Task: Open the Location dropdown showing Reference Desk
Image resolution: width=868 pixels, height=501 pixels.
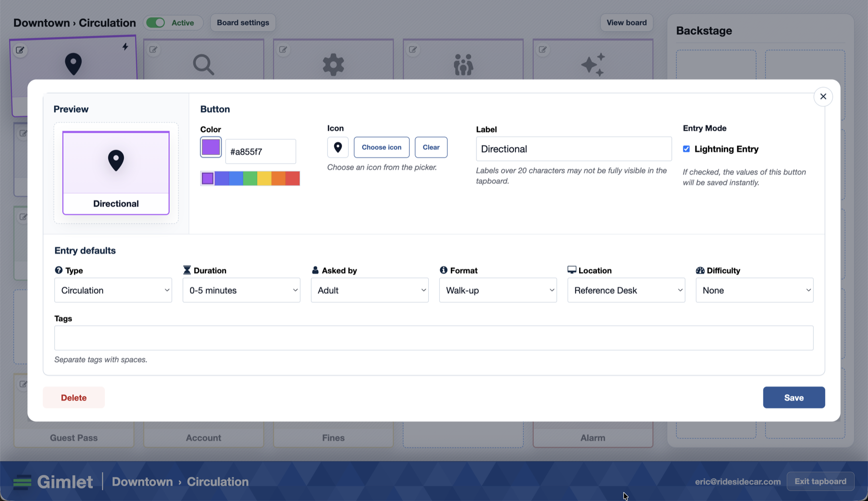Action: pyautogui.click(x=626, y=290)
